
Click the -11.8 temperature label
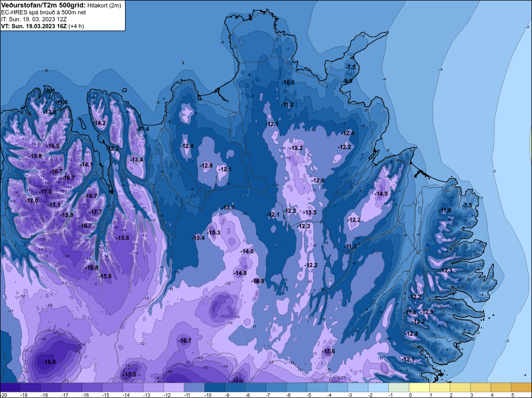(x=410, y=312)
